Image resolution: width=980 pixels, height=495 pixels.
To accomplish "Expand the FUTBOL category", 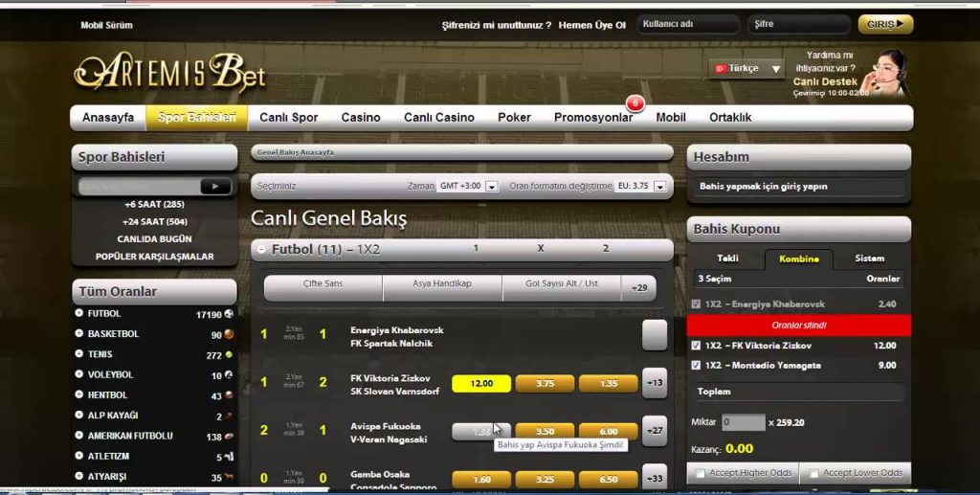I will (x=78, y=313).
